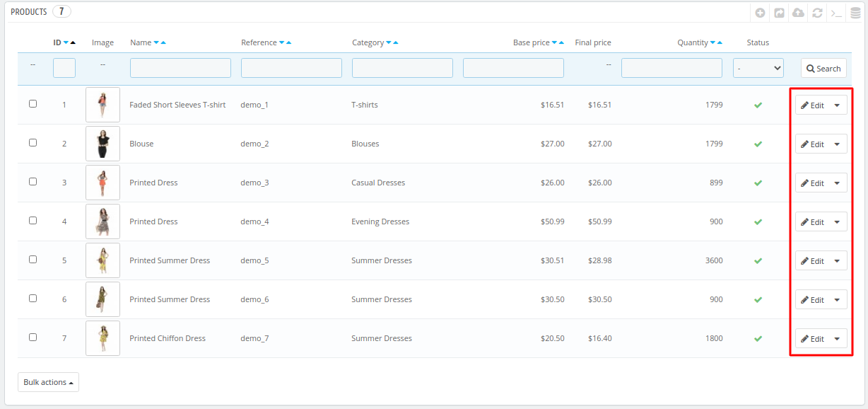Sort Category column ascending arrow
The height and width of the screenshot is (409, 868).
[396, 42]
